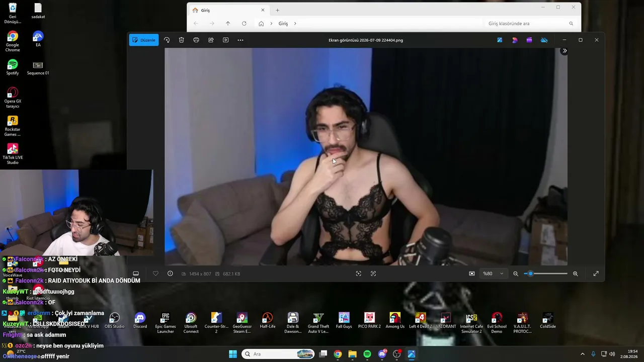Open volume settings from the speaker icon
644x362 pixels.
(612, 354)
